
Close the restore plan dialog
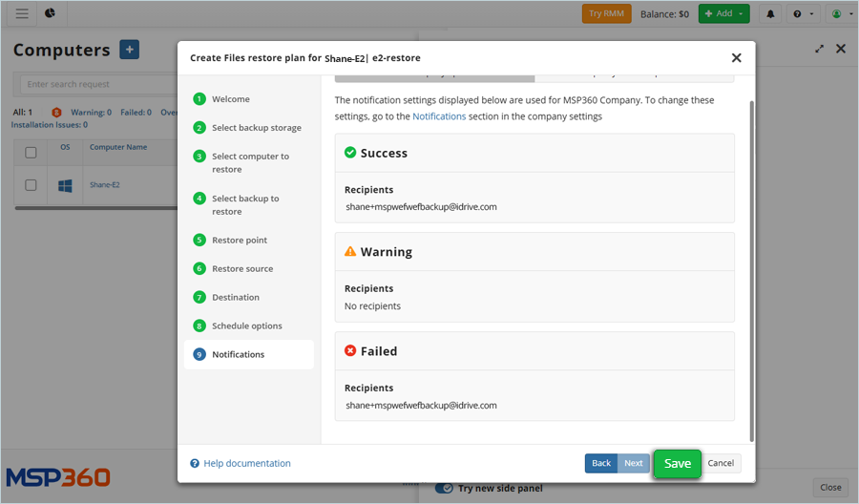[x=736, y=57]
